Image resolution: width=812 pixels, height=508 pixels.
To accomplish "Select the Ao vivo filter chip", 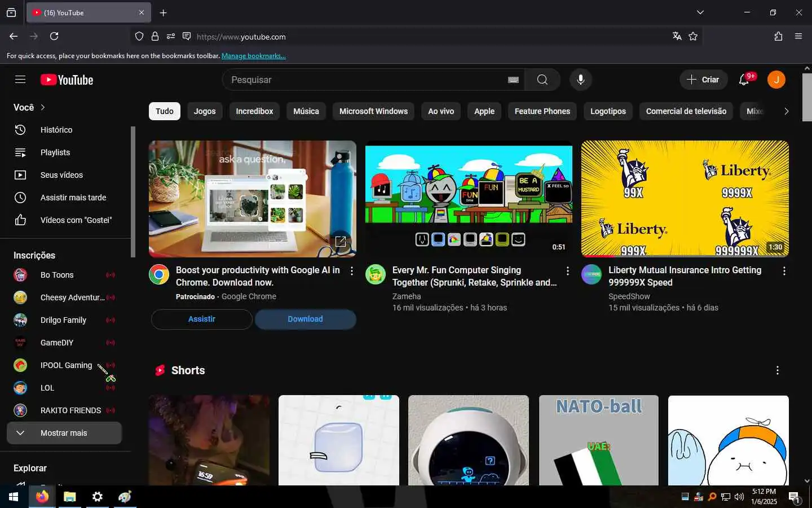I will [441, 111].
